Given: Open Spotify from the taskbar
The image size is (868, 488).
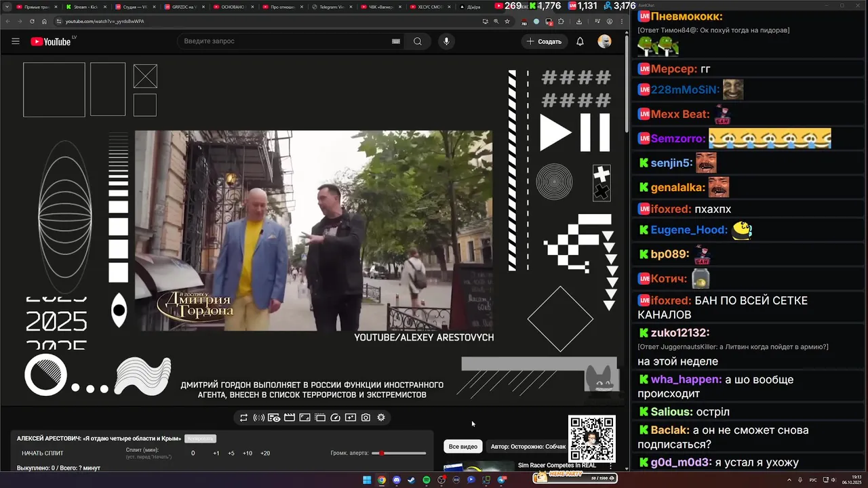Looking at the screenshot, I should (x=427, y=480).
